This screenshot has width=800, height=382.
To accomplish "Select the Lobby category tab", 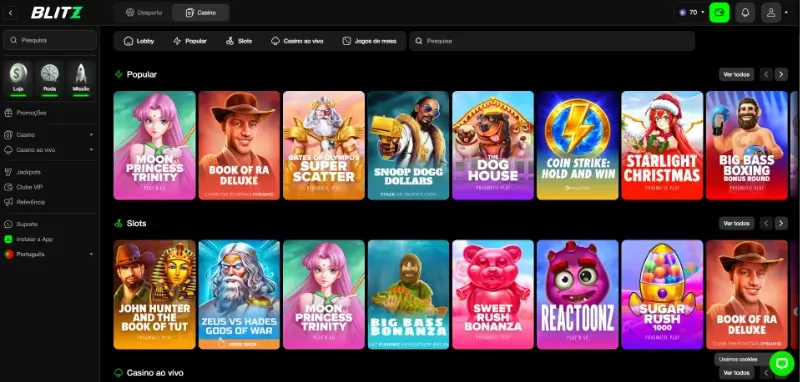I will click(x=139, y=41).
